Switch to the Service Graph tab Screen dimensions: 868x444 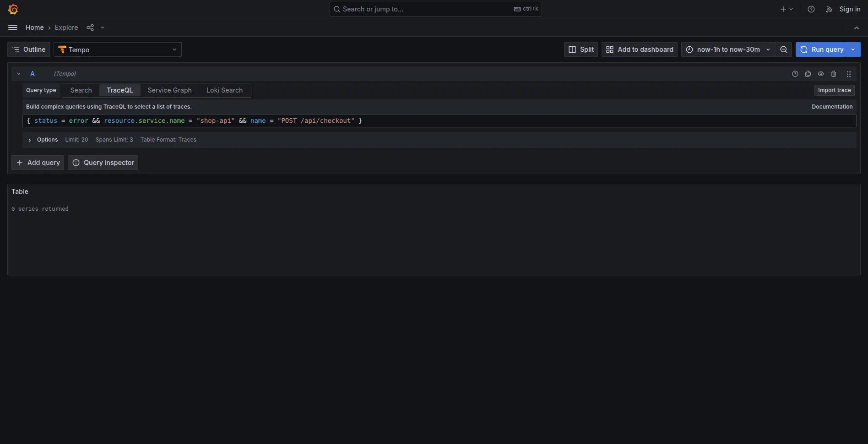(169, 90)
